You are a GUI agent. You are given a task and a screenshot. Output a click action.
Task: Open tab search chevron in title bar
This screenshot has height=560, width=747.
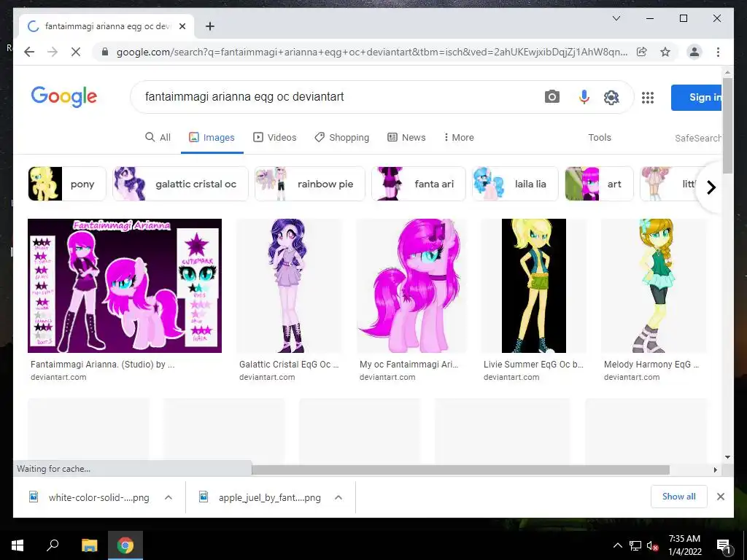[616, 18]
